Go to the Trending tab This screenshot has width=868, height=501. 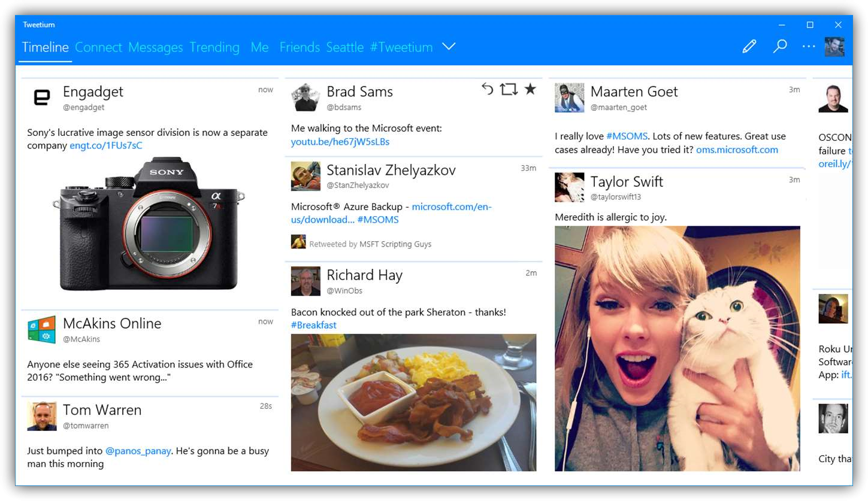(214, 47)
